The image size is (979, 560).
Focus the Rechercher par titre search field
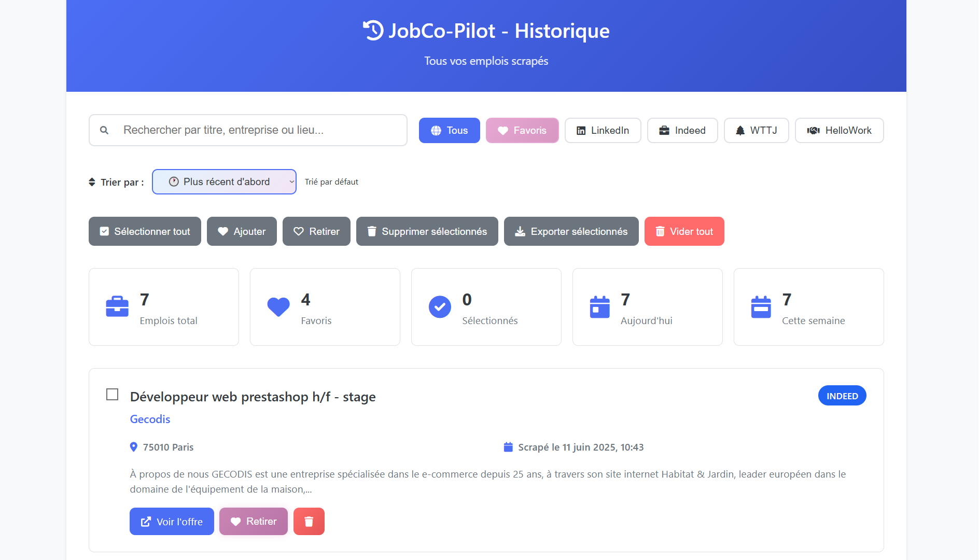pyautogui.click(x=248, y=130)
